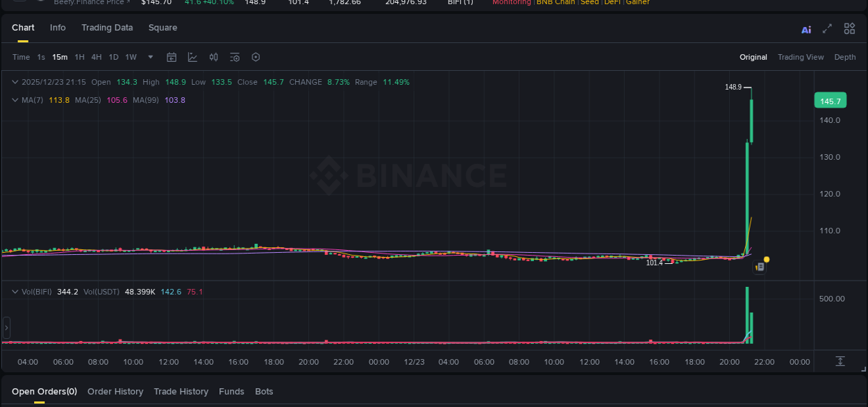Expand the hidden left panel arrow

pyautogui.click(x=6, y=327)
